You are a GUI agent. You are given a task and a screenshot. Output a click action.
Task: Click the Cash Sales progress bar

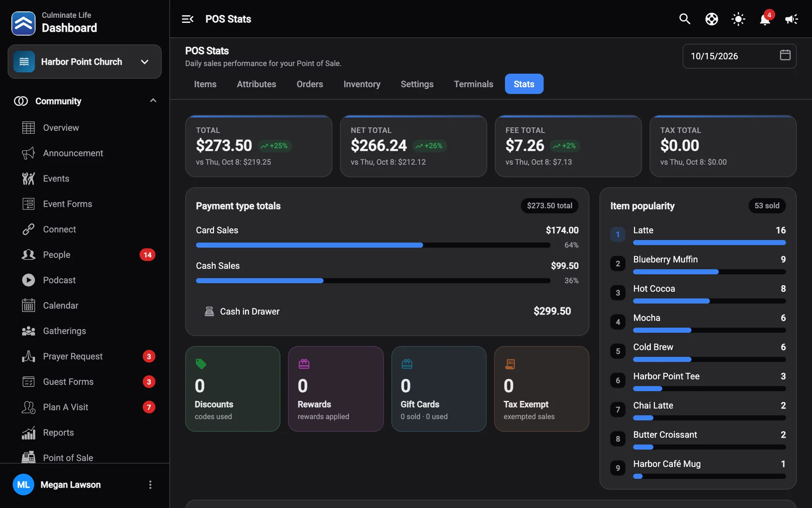tap(373, 281)
